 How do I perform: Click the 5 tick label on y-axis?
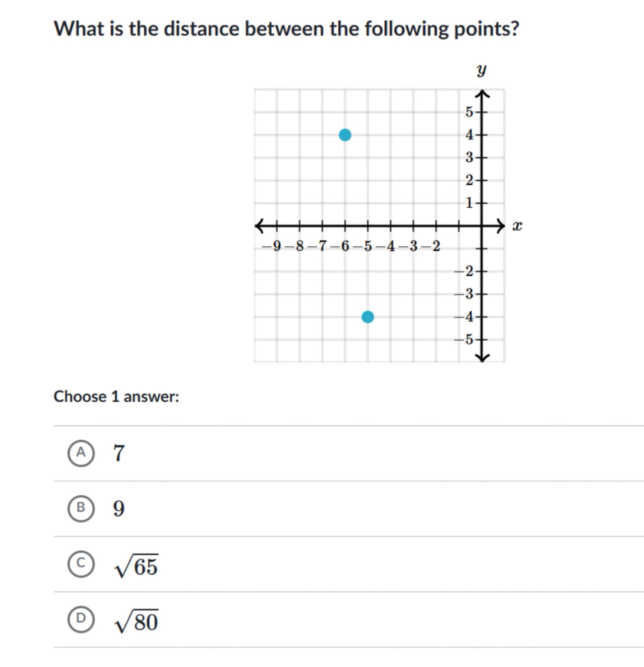(x=469, y=112)
